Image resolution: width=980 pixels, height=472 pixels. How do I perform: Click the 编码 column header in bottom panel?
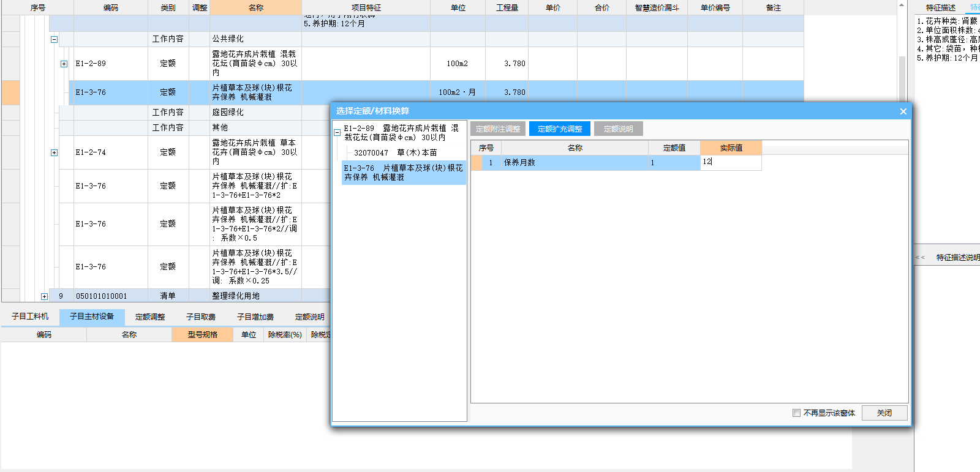point(44,334)
